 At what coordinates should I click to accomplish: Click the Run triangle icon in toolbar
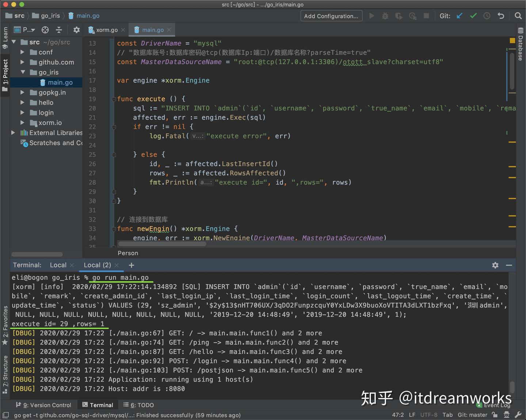371,16
